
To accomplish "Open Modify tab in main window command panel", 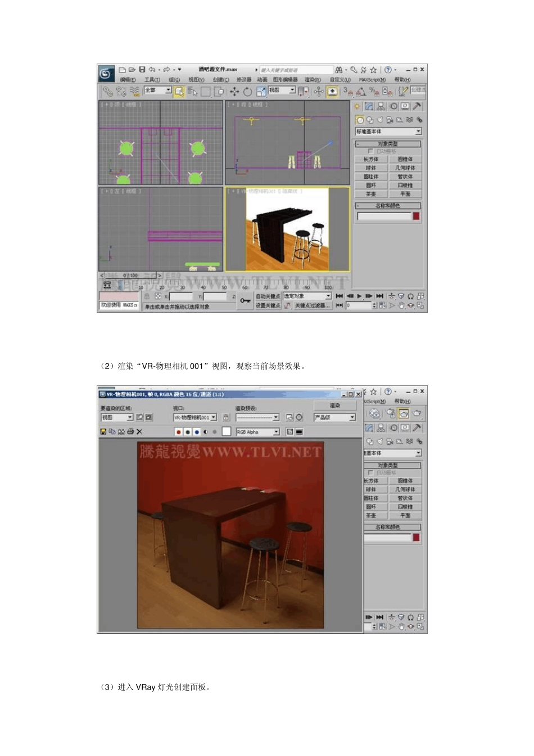I will 369,106.
